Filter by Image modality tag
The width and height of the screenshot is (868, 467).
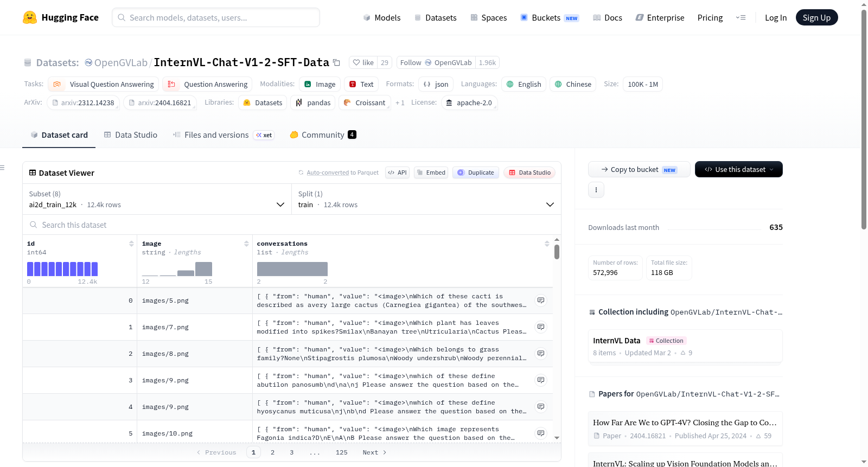pos(320,84)
